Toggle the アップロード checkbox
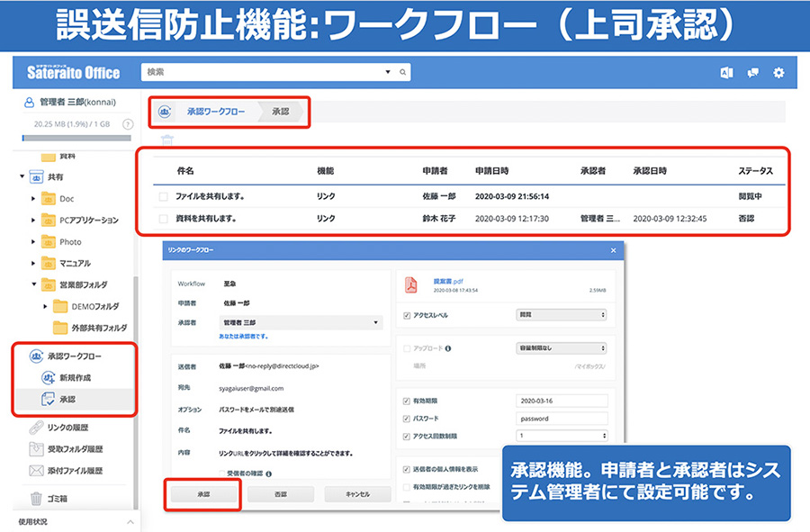810x532 pixels. coord(407,348)
